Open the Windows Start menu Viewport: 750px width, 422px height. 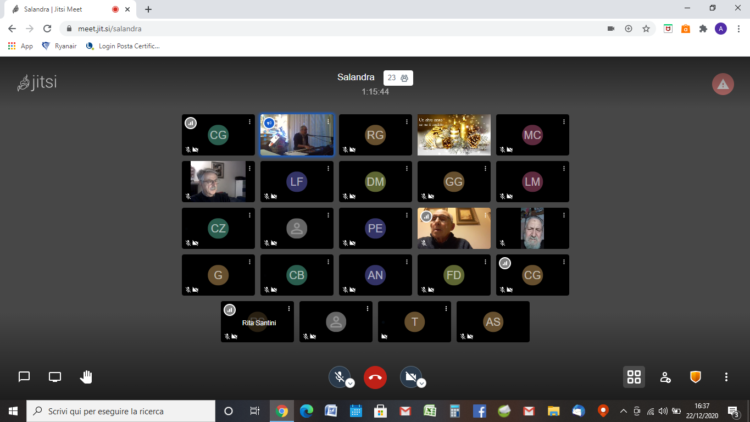pos(13,411)
